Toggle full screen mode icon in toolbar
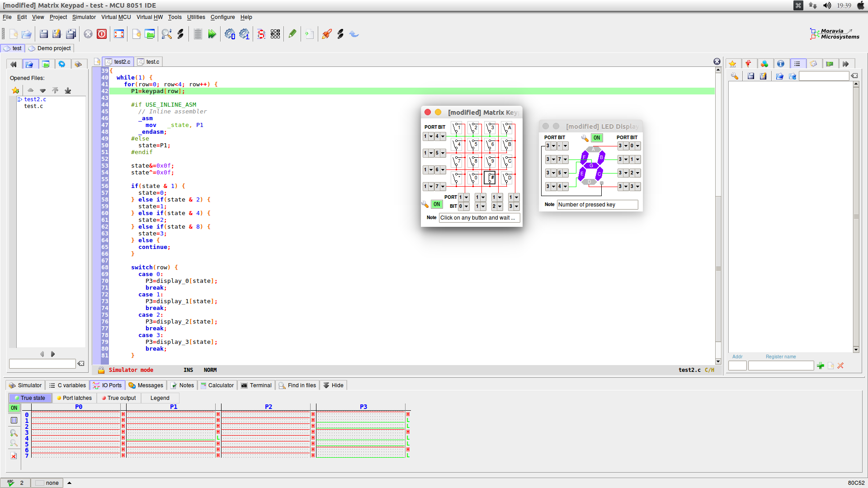The height and width of the screenshot is (488, 868). 119,34
